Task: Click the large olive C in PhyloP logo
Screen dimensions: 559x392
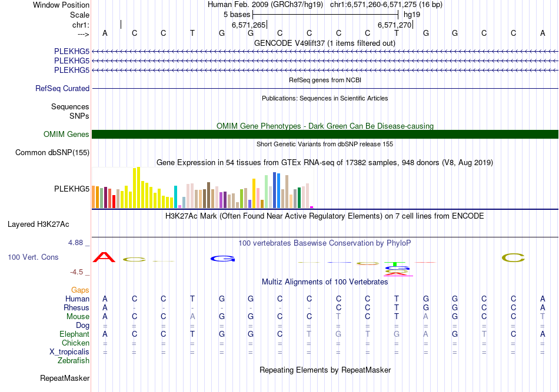Action: tap(513, 257)
